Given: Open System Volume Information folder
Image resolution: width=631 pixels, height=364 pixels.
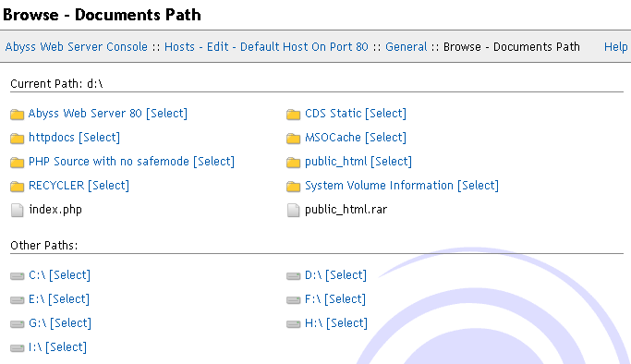Looking at the screenshot, I should click(x=379, y=186).
